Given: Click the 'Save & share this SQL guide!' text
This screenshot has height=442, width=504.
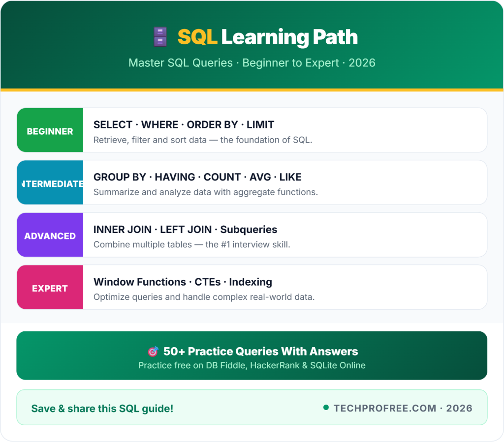Looking at the screenshot, I should click(102, 409).
